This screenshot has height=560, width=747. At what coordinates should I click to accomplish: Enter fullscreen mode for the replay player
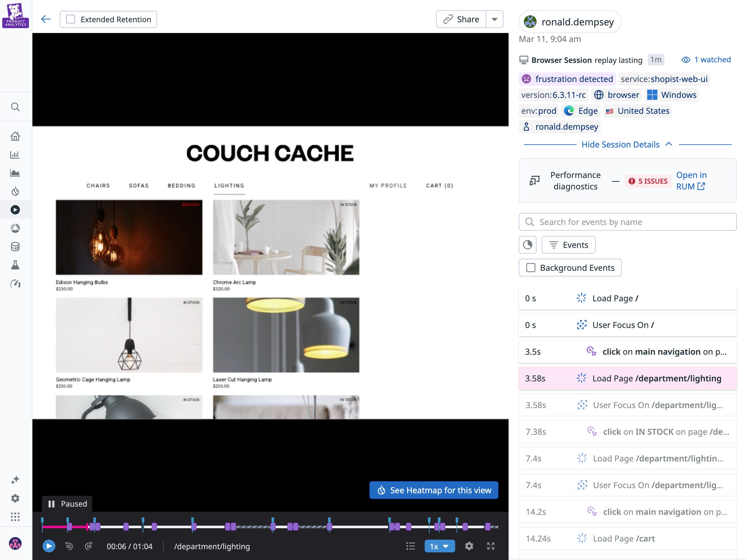tap(491, 546)
